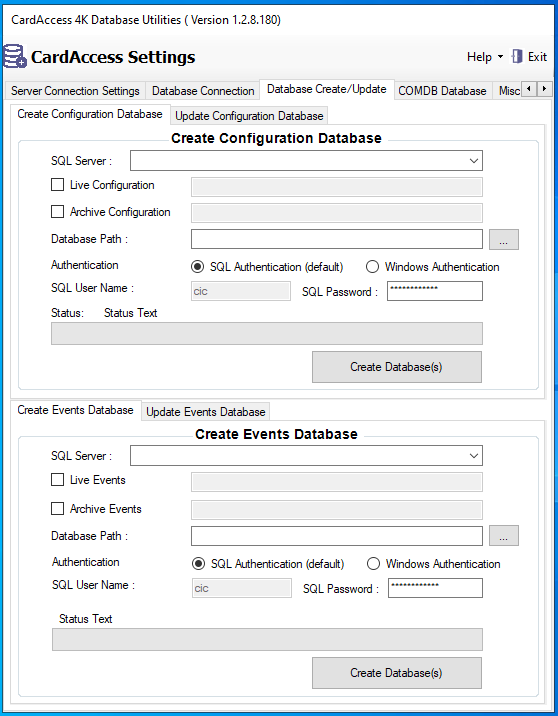Select Windows Authentication for configuration database
558x716 pixels.
pyautogui.click(x=373, y=267)
